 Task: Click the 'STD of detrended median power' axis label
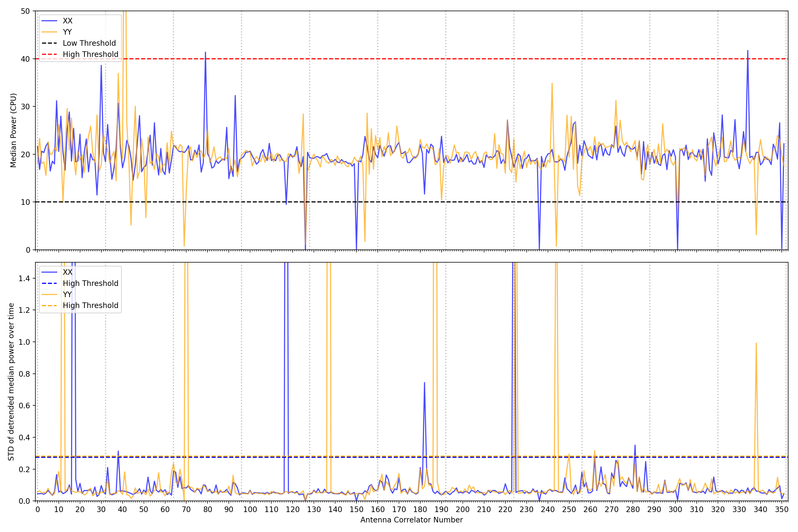[11, 381]
